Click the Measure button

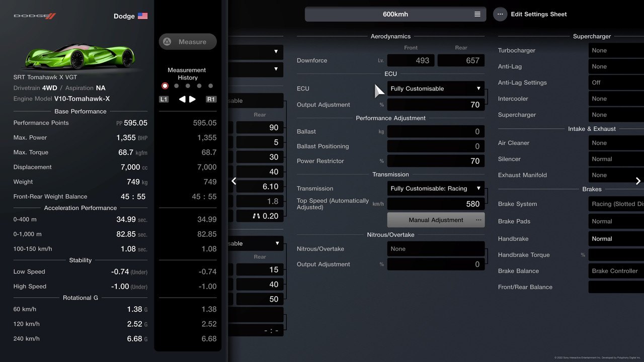pos(188,42)
